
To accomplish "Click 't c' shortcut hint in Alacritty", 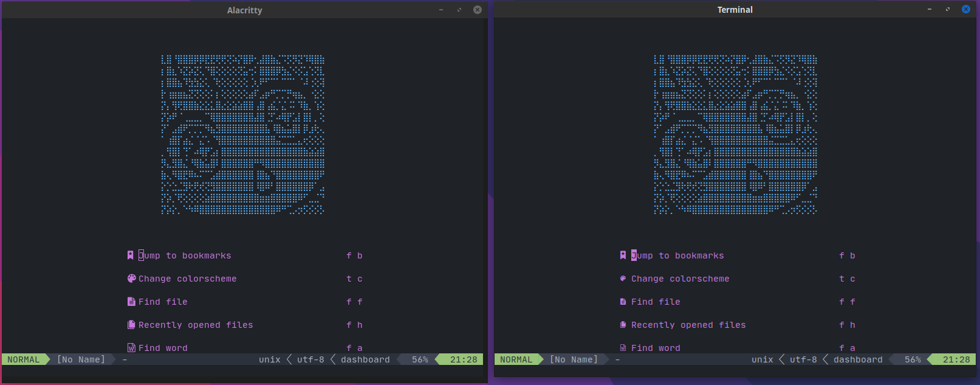I will (354, 279).
